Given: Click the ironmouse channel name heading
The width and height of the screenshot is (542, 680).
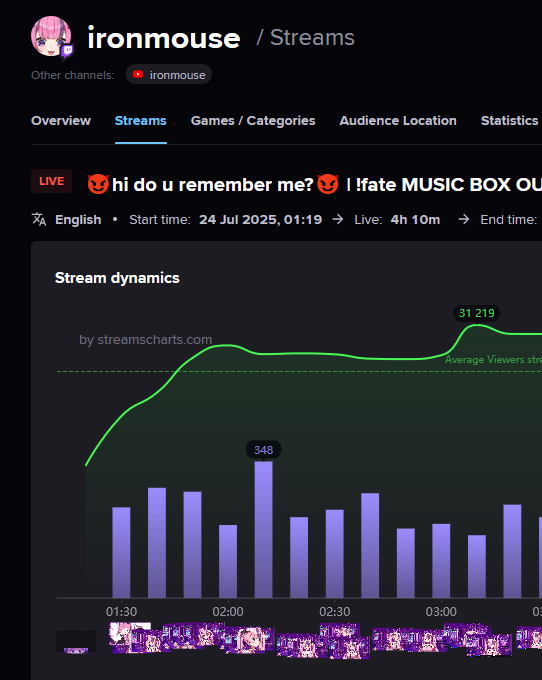Looking at the screenshot, I should pyautogui.click(x=164, y=38).
